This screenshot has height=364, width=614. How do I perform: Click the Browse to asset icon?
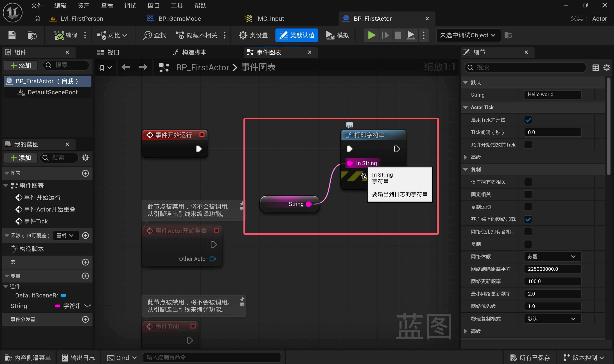pyautogui.click(x=32, y=35)
